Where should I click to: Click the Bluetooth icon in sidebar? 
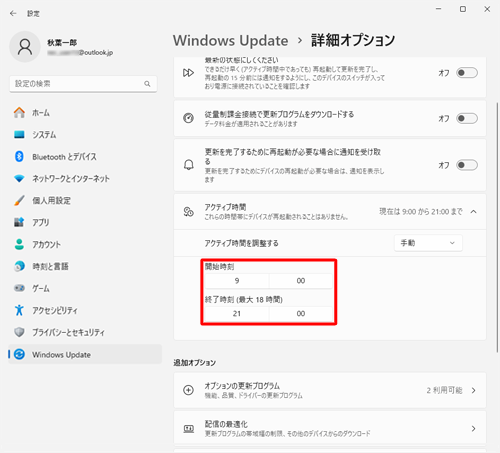19,157
